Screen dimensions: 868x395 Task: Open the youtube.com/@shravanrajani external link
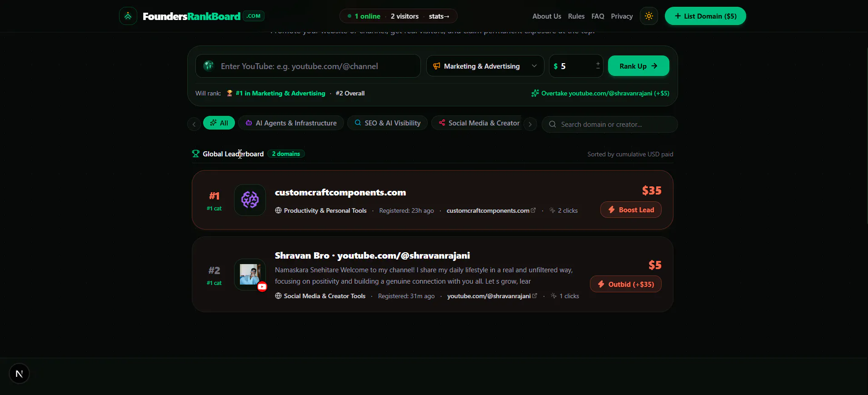tap(492, 296)
